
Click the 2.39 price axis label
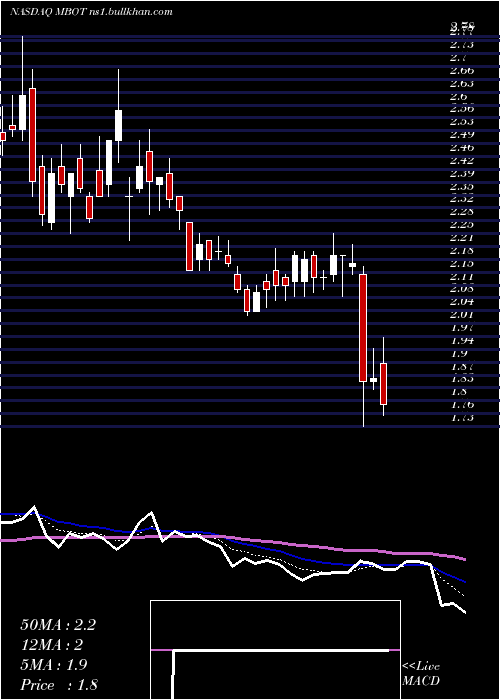(462, 173)
